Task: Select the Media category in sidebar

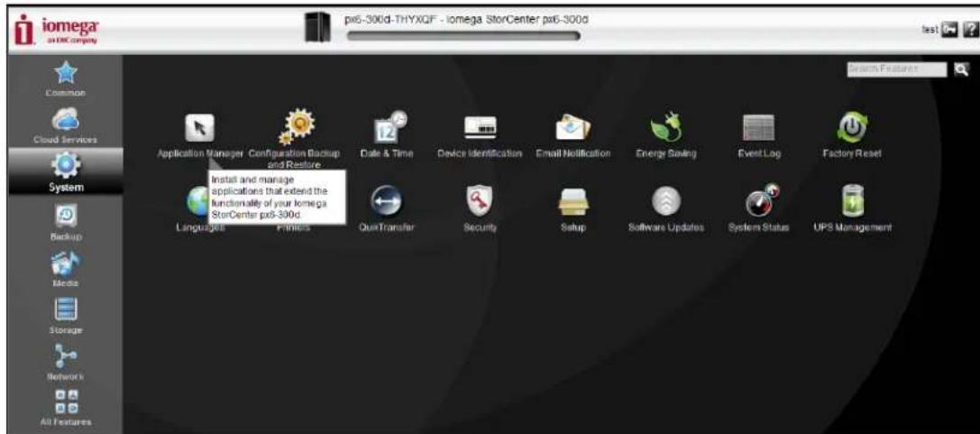Action: (65, 269)
